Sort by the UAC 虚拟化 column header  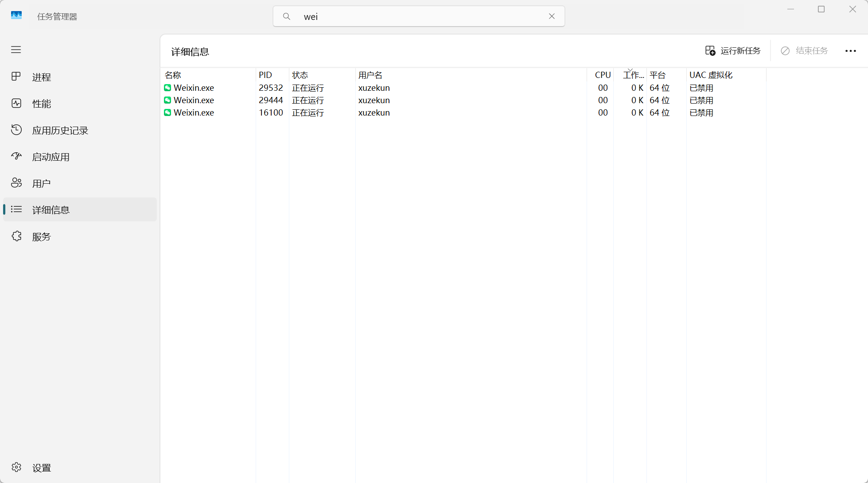(x=711, y=75)
